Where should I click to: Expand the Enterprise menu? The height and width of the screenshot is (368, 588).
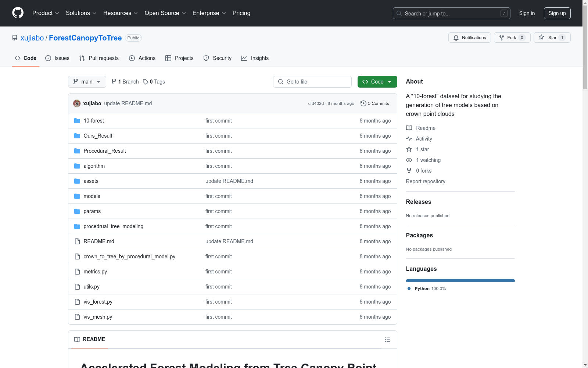(209, 13)
